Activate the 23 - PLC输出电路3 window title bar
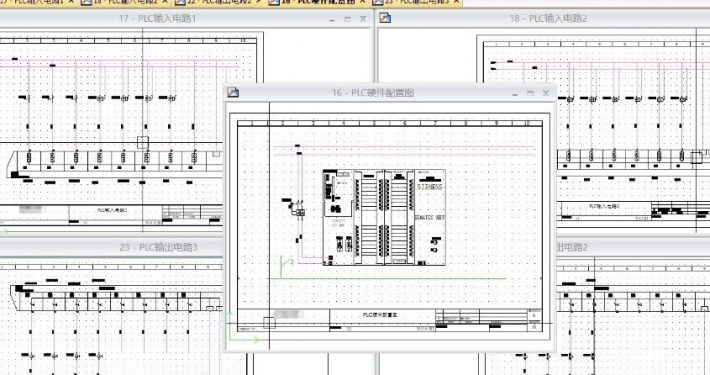The height and width of the screenshot is (375, 710). [x=112, y=247]
